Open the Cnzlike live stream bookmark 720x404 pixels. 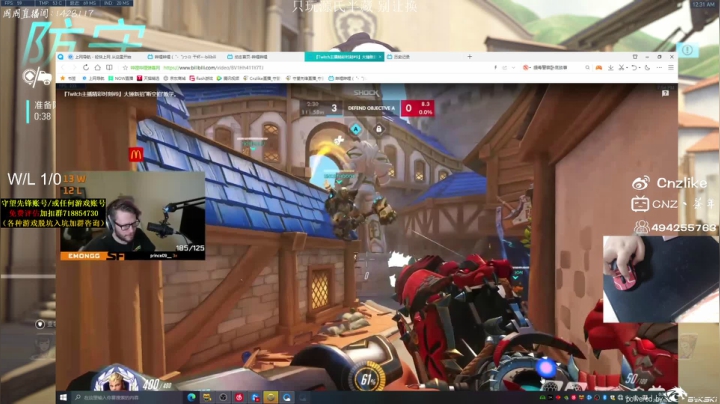point(262,79)
